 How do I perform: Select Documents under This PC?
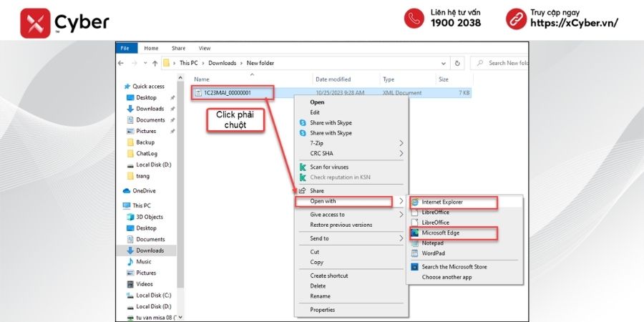(150, 239)
